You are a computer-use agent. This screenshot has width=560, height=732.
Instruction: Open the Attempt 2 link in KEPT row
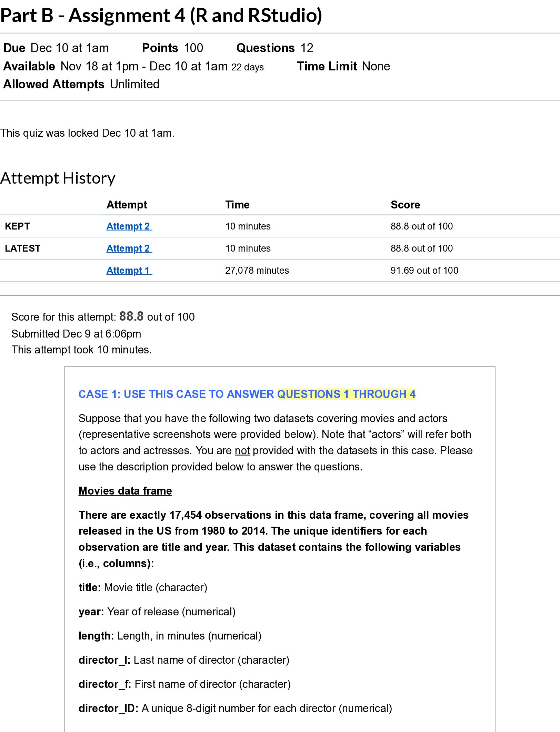[129, 226]
